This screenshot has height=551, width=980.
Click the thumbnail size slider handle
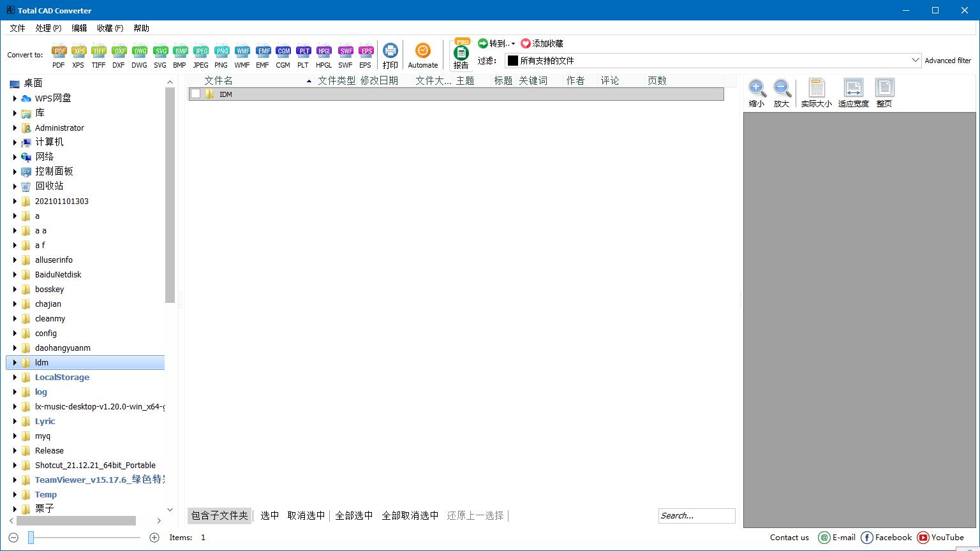click(x=31, y=538)
